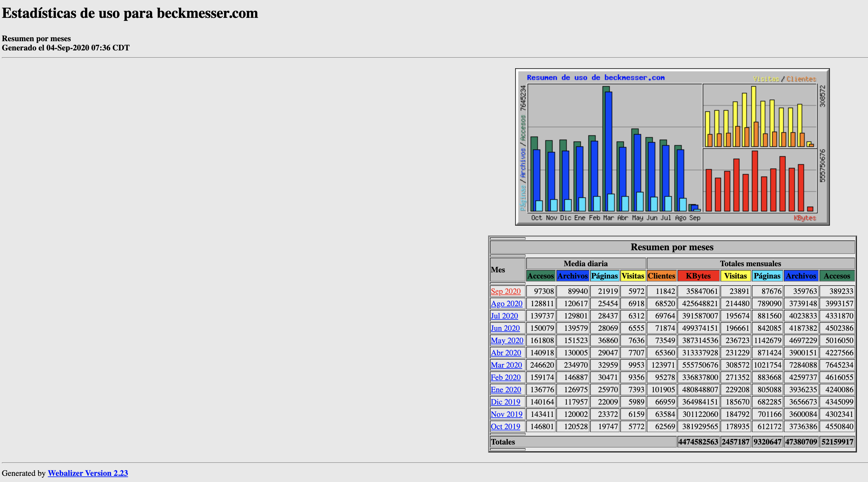
Task: Open the Ene 2020 summary
Action: [506, 390]
